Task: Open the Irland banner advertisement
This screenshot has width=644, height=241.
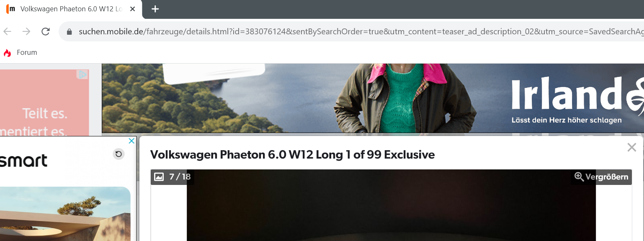Action: point(373,98)
